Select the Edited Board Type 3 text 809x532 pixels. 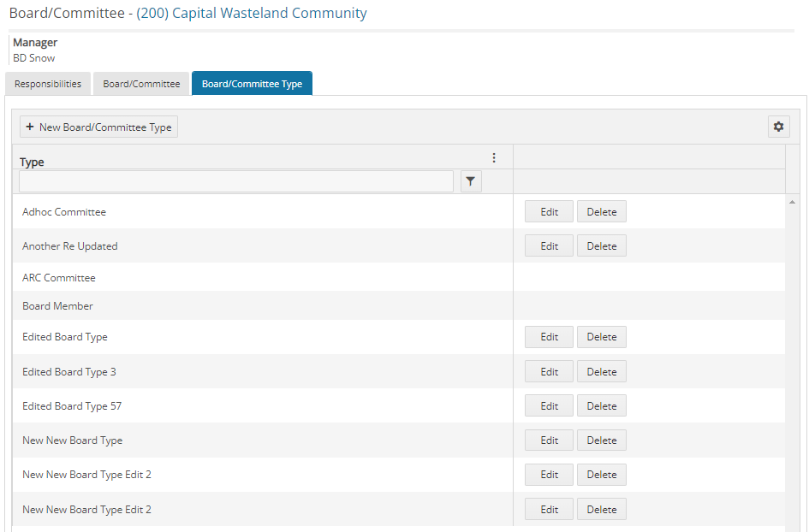(69, 372)
